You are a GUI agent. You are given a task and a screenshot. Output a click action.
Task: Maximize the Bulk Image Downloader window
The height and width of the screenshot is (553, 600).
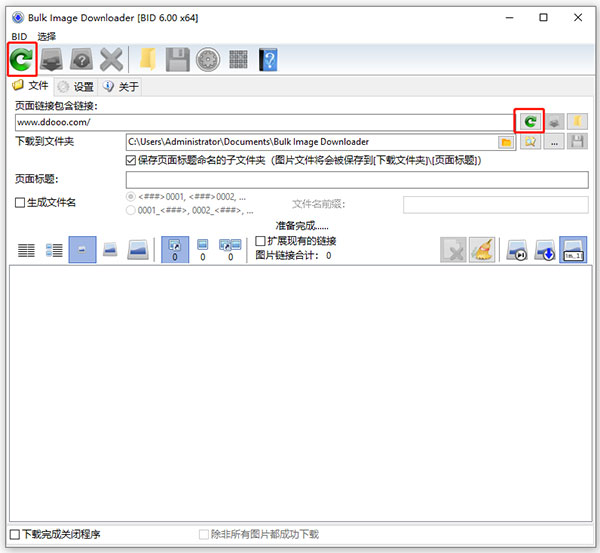click(543, 18)
